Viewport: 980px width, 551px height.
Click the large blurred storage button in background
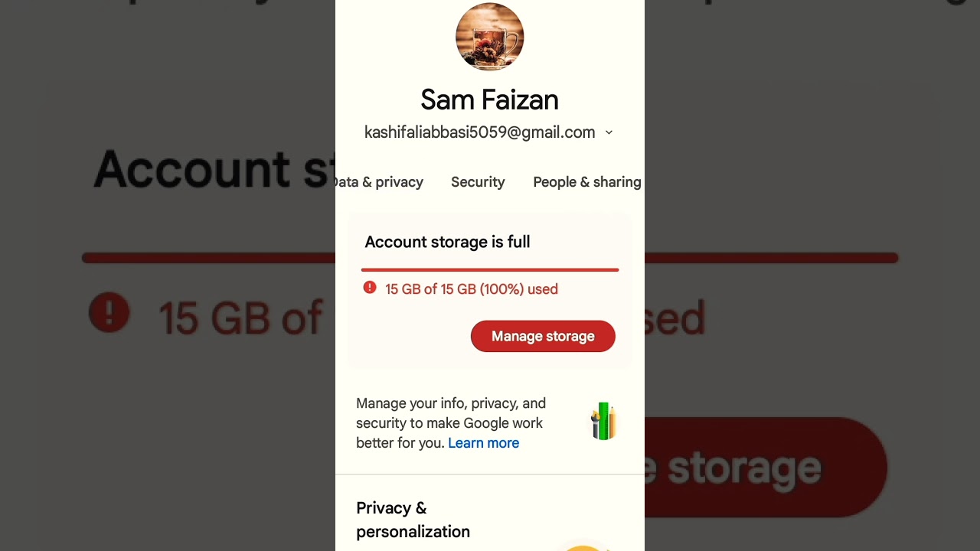coord(766,467)
